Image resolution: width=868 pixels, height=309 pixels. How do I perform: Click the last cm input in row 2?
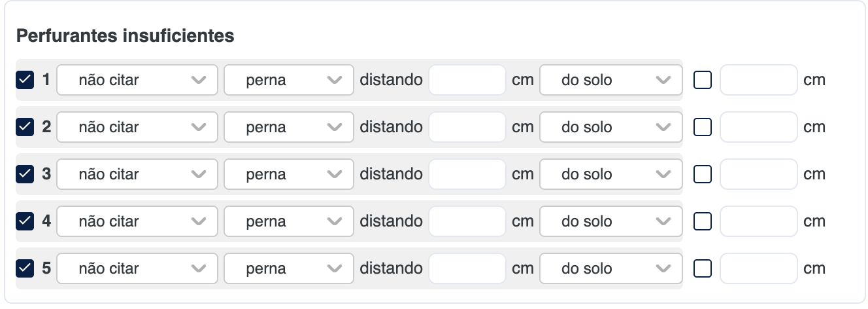pos(759,127)
